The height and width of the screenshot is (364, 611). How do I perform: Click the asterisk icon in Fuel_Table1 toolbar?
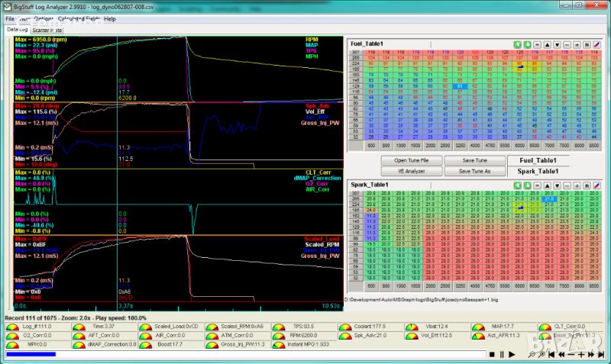[587, 46]
